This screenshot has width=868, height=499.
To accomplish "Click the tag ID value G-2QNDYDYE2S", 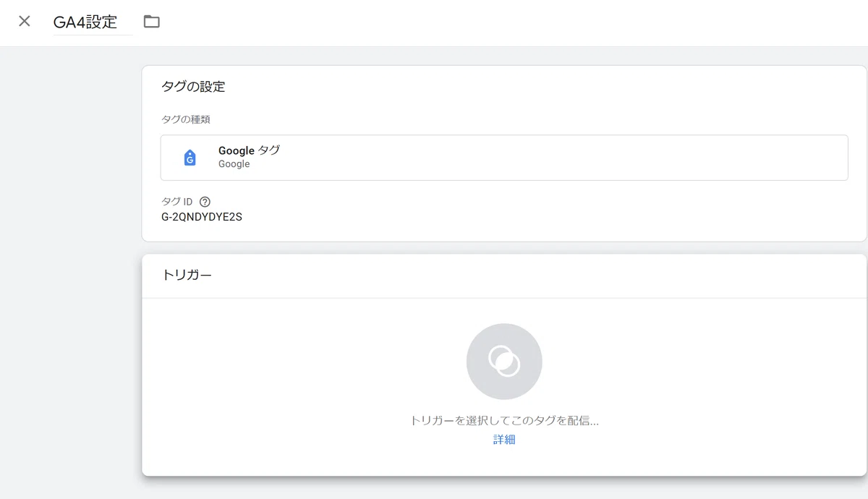I will tap(202, 216).
